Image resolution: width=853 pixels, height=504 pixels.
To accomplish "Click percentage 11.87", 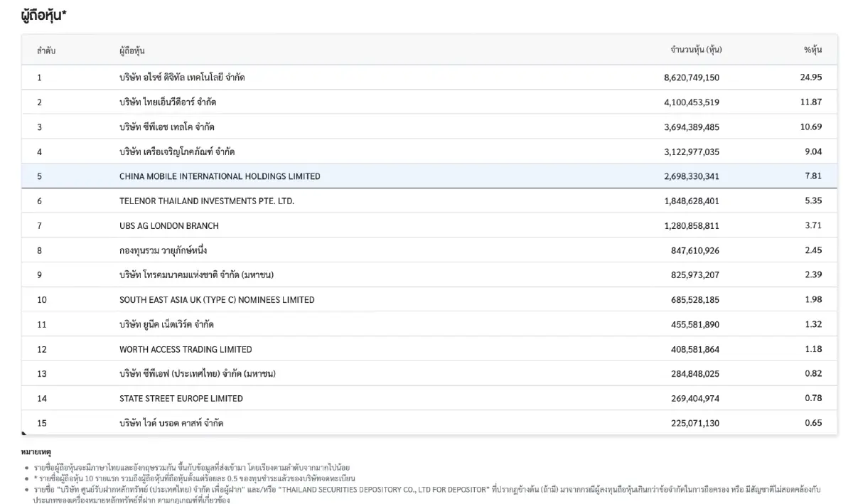I will click(x=811, y=102).
